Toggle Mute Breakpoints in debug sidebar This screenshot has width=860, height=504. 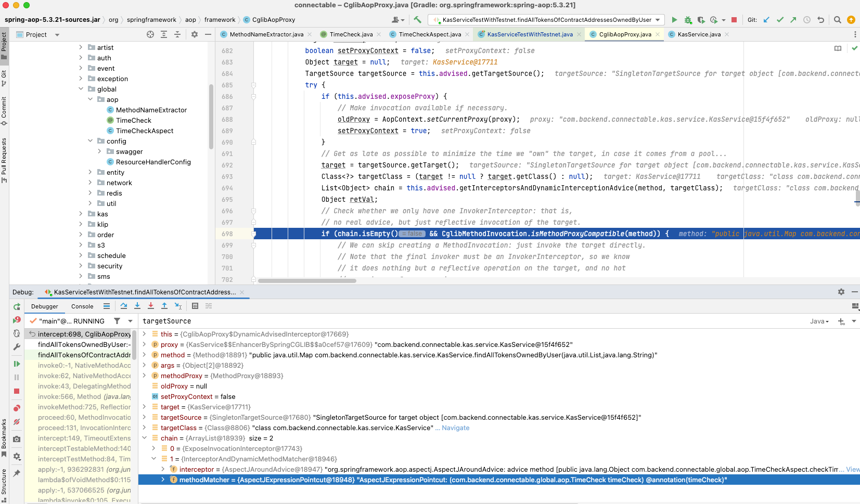point(17,422)
